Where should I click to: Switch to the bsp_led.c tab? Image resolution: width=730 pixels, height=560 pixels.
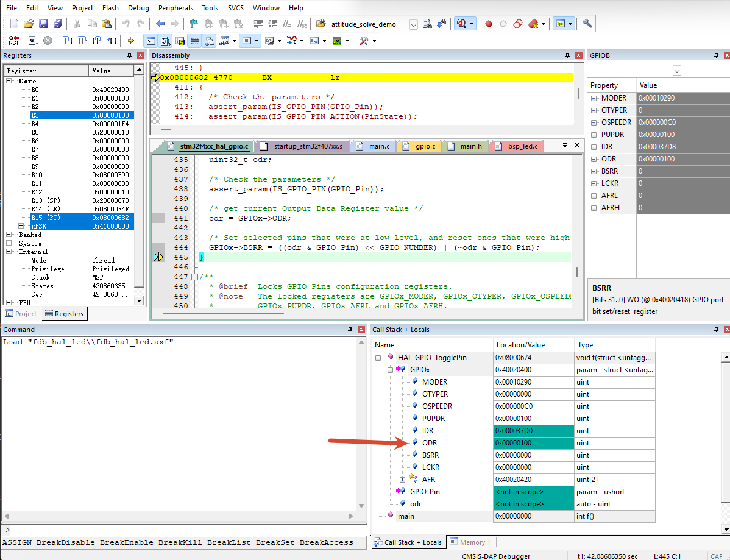tap(517, 146)
